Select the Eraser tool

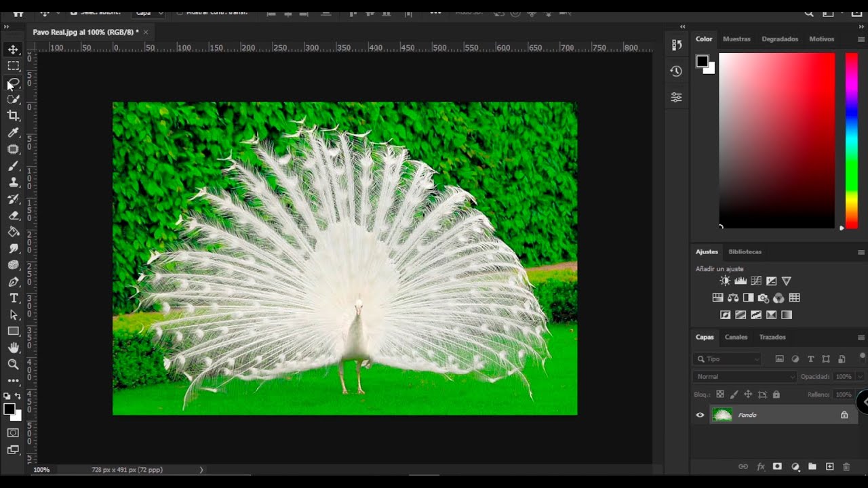click(13, 216)
